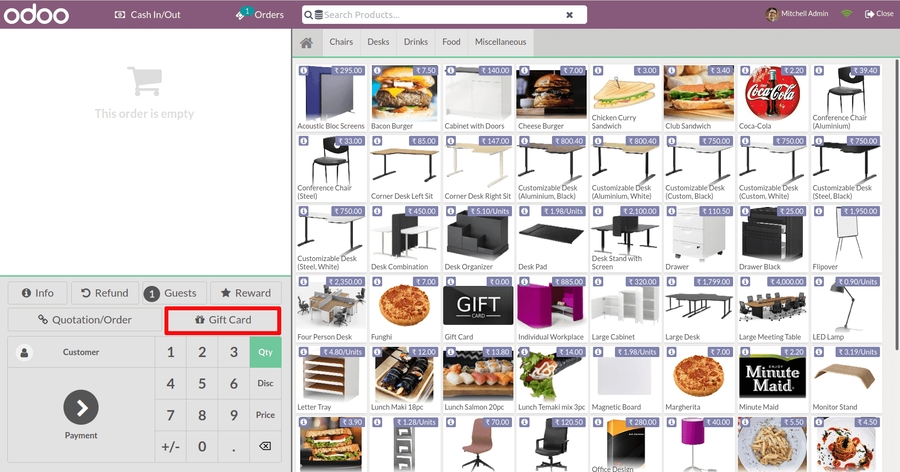
Task: Click the numpad decimal point key
Action: pos(234,446)
